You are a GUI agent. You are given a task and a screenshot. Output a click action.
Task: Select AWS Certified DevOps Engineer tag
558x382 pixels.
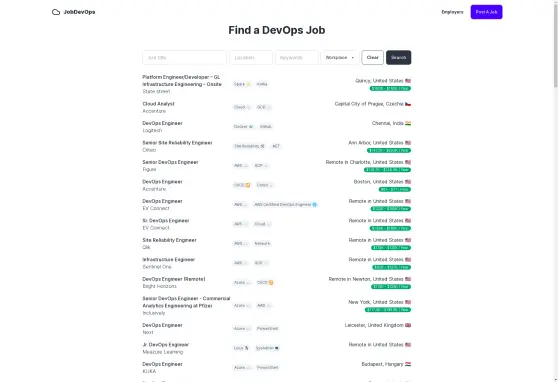click(285, 205)
